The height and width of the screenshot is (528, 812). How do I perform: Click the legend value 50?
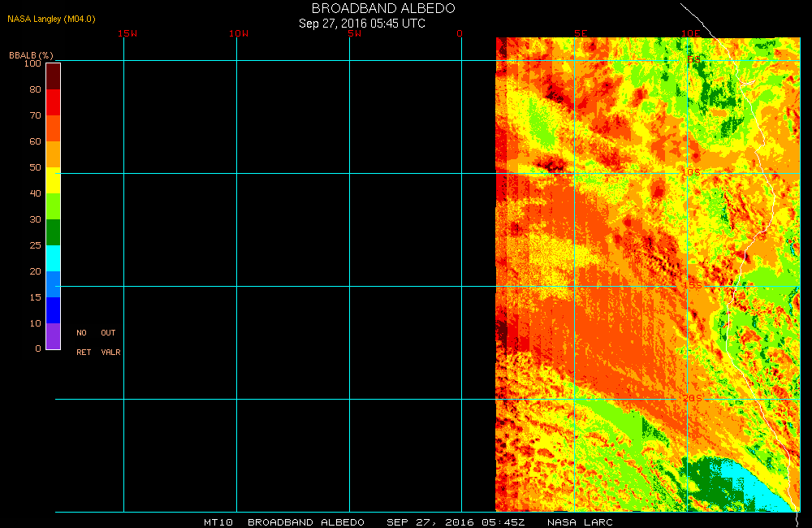[35, 167]
